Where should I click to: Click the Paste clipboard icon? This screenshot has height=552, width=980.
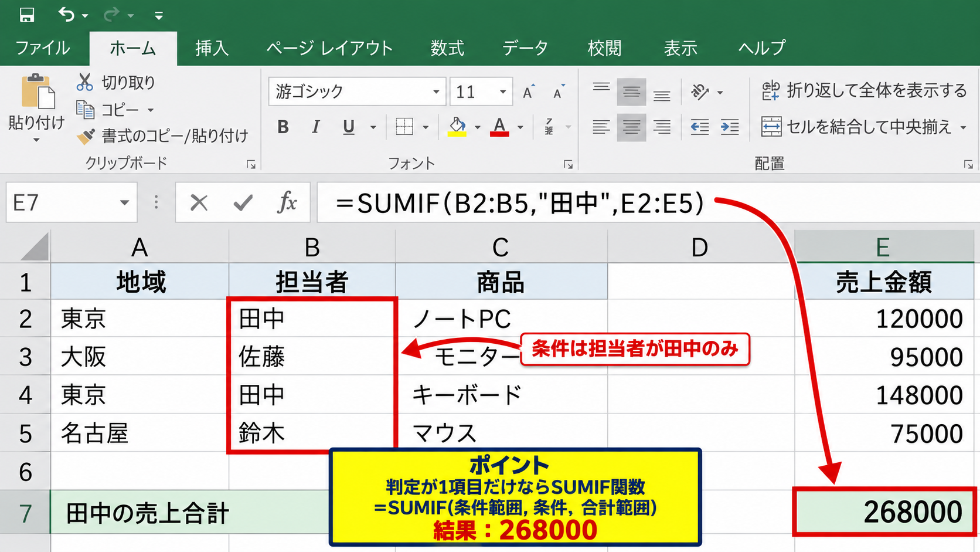coord(38,92)
